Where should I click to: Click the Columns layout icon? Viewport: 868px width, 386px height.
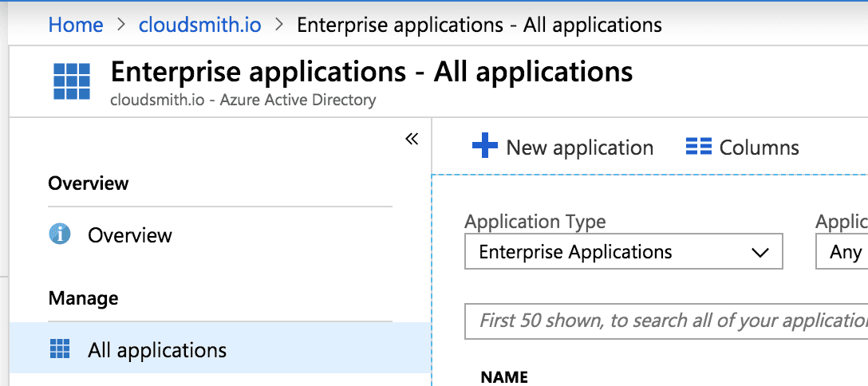pos(698,147)
